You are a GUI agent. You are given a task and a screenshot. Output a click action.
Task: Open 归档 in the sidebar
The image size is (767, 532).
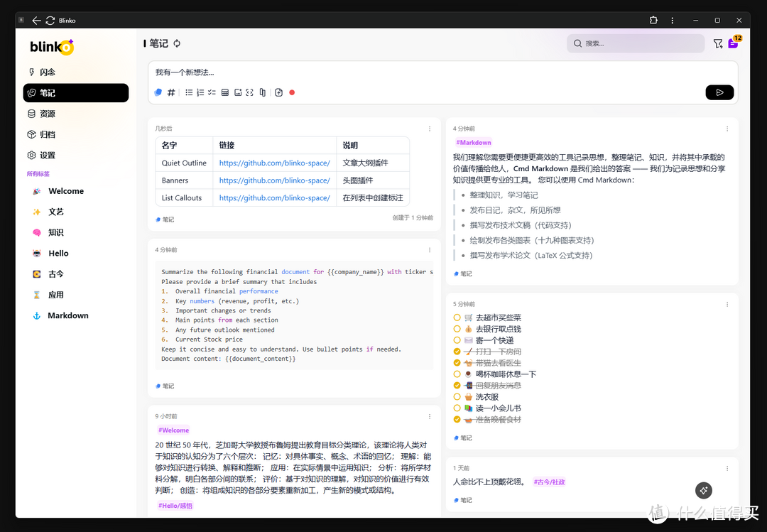click(76, 134)
